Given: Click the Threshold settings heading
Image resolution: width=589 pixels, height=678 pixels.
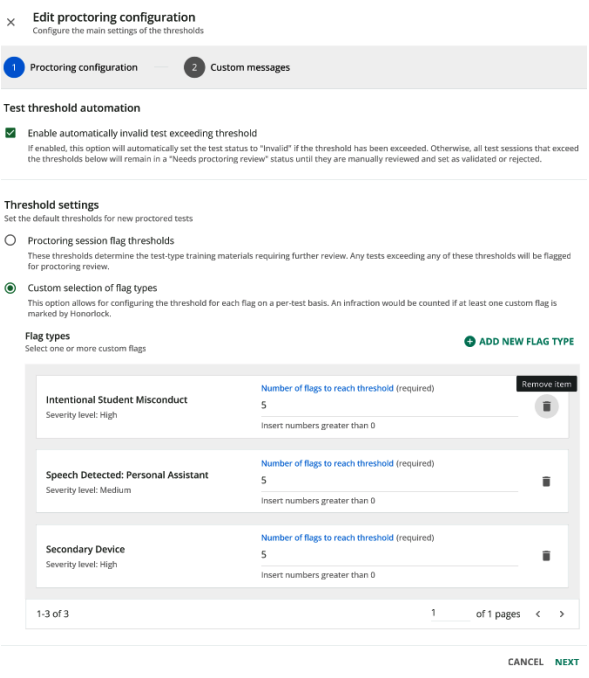Looking at the screenshot, I should [51, 205].
